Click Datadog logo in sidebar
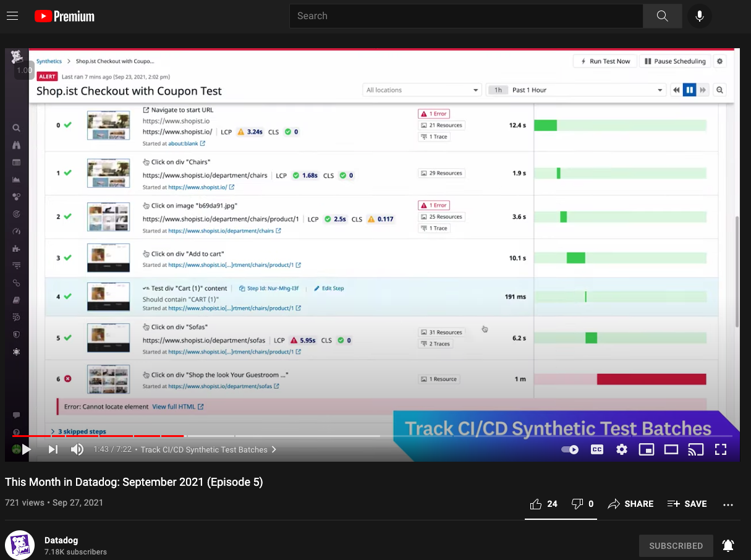The image size is (751, 560). pyautogui.click(x=17, y=57)
